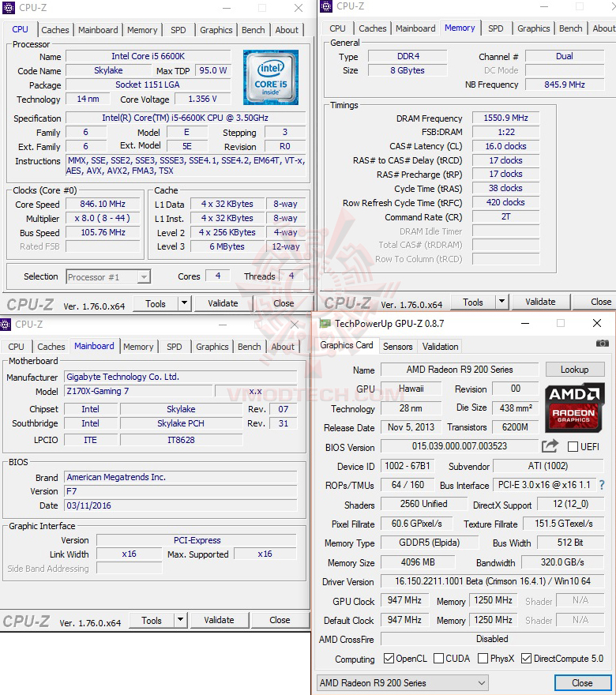Click the Tools button in Memory window
Screen dimensions: 616x695
(473, 302)
